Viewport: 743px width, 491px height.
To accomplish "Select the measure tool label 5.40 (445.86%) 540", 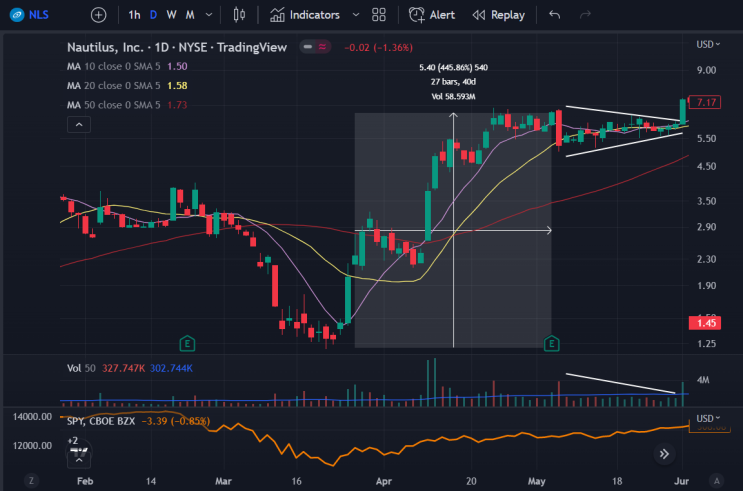I will 453,68.
